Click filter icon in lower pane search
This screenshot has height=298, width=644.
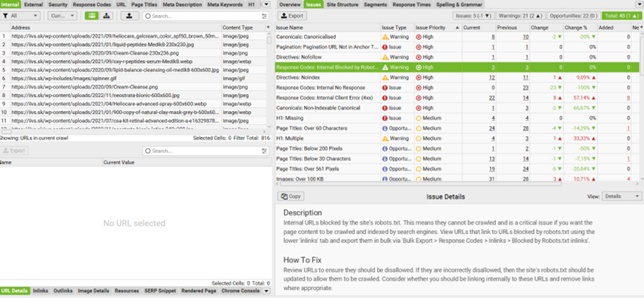pyautogui.click(x=264, y=151)
